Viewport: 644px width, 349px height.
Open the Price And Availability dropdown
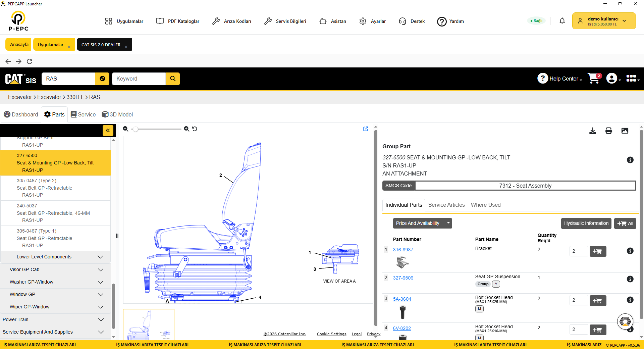pos(422,223)
